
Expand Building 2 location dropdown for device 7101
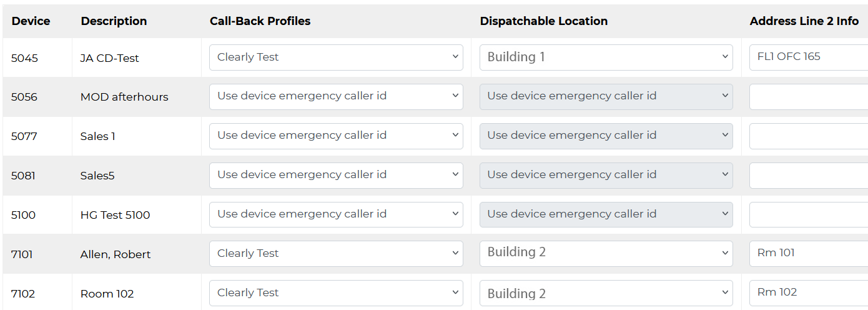point(606,254)
